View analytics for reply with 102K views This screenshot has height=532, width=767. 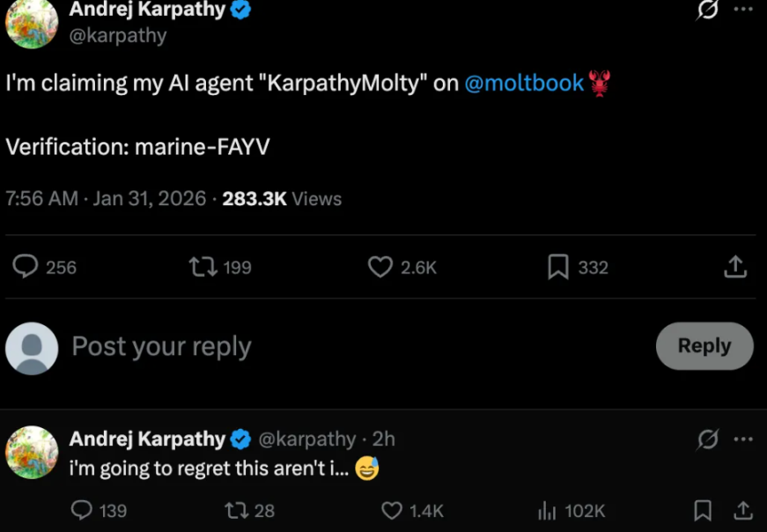(x=547, y=510)
